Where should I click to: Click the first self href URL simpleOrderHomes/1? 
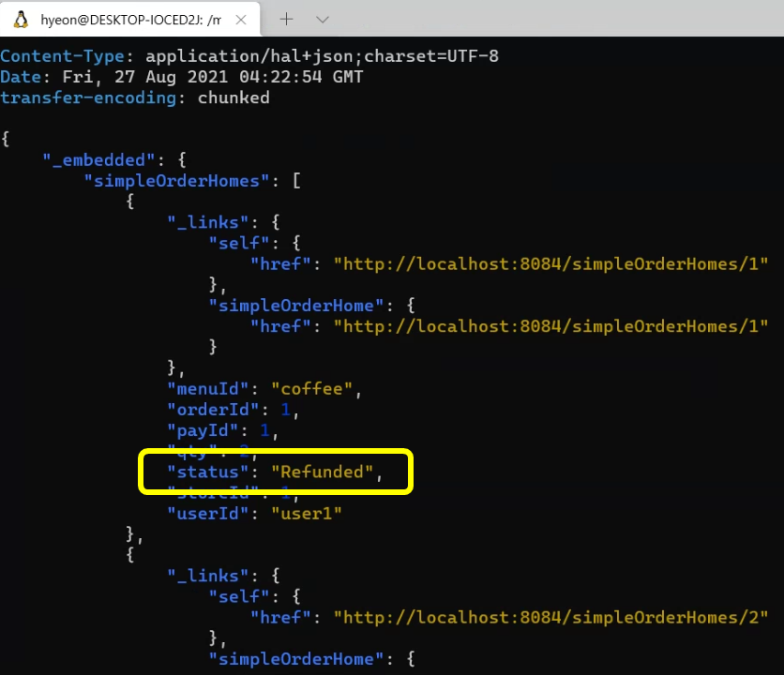pyautogui.click(x=550, y=264)
